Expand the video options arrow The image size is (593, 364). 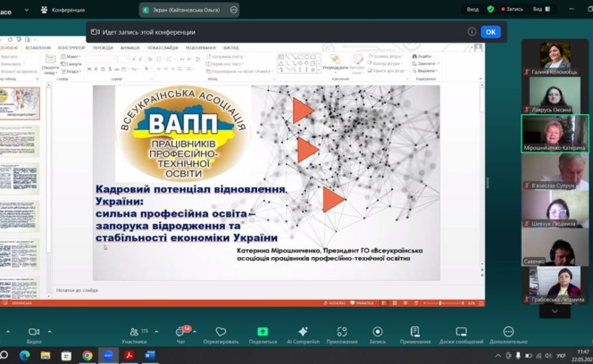click(50, 331)
